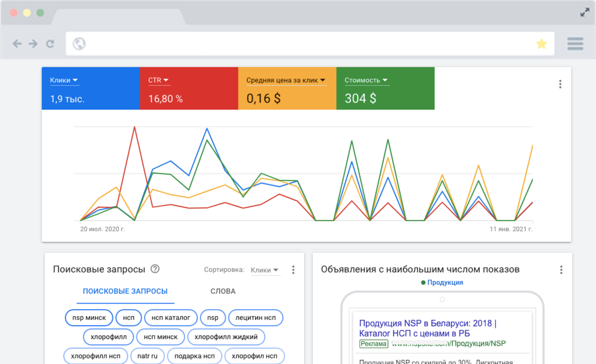This screenshot has width=596, height=364.
Task: Open the blank browser tab
Action: [x=118, y=16]
